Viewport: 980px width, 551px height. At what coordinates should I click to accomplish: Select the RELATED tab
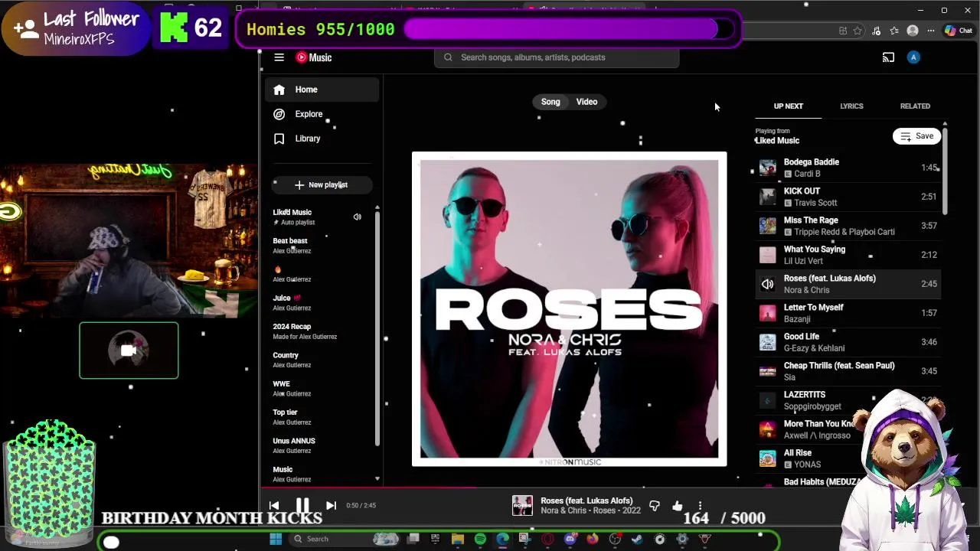point(915,106)
